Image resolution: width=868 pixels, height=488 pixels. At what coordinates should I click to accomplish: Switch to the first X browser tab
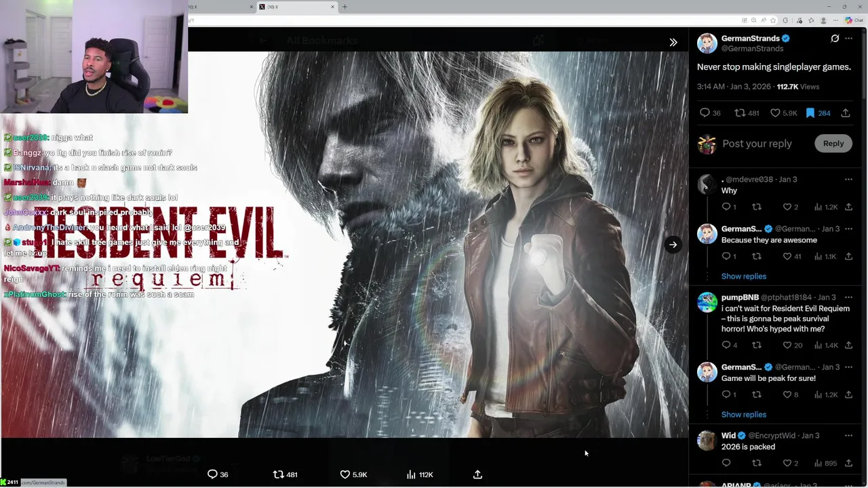[222, 7]
